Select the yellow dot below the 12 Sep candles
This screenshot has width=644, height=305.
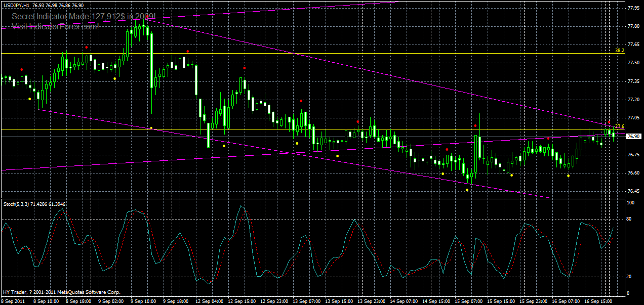click(x=224, y=146)
